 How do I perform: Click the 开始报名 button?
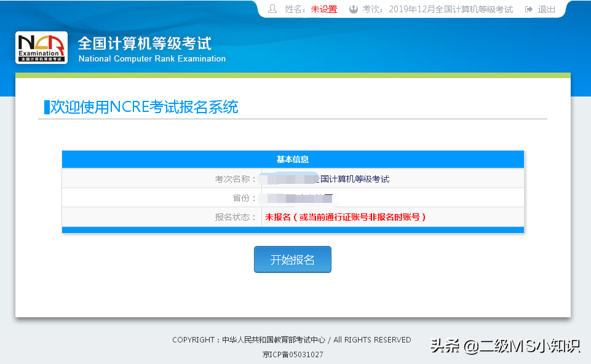[x=292, y=259]
